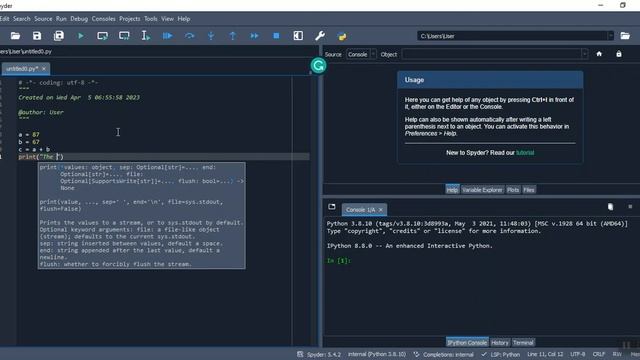Open the Projects menu
Screen dimensions: 640x360
[x=130, y=19]
